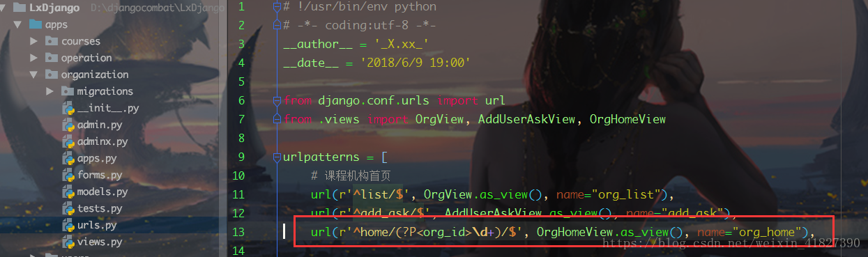
Task: Fold the import block at line 6
Action: [x=277, y=100]
